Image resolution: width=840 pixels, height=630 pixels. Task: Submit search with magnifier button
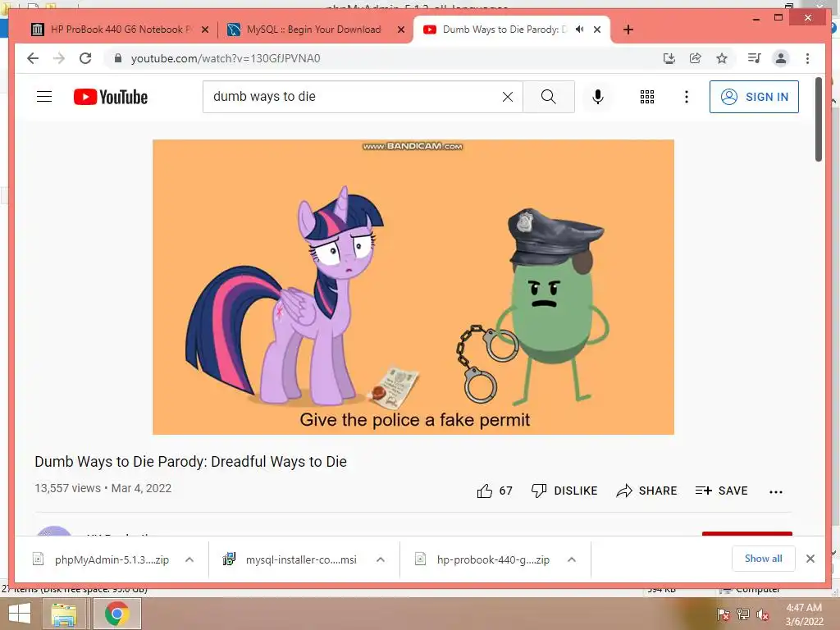click(x=549, y=97)
